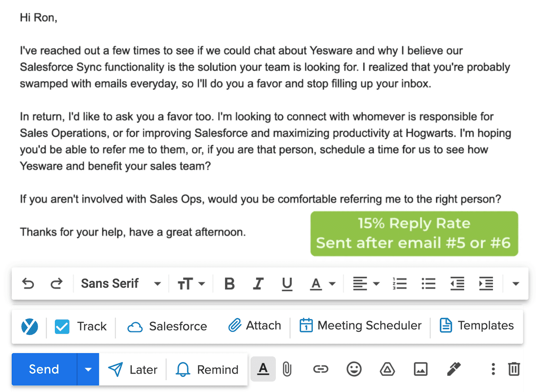Insert an emoji into the email
This screenshot has width=536, height=392.
coord(354,369)
